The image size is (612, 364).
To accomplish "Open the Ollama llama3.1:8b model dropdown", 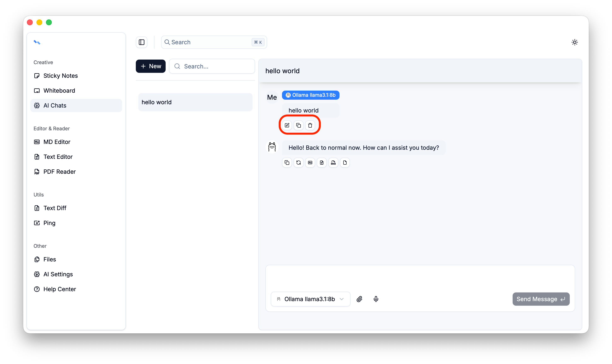I will coord(310,299).
